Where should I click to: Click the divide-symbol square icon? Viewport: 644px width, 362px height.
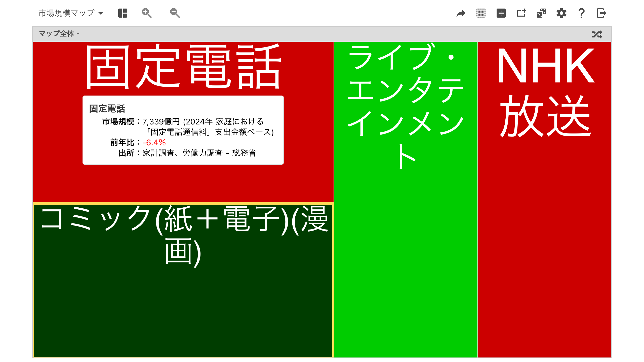(x=501, y=13)
